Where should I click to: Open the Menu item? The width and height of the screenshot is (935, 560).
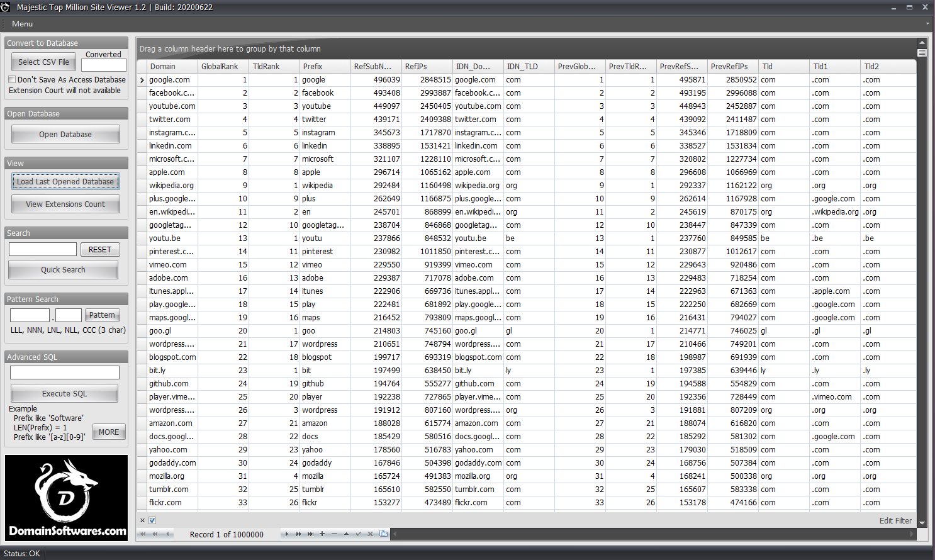[22, 24]
